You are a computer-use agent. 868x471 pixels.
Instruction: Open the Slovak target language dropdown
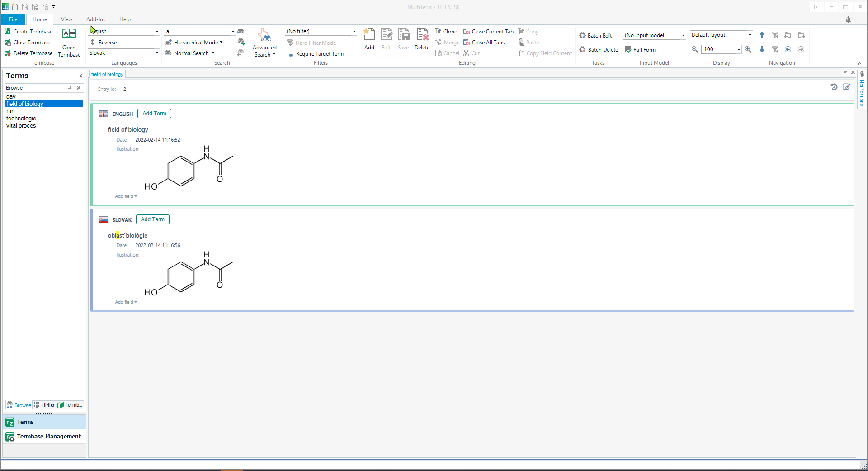pos(157,53)
